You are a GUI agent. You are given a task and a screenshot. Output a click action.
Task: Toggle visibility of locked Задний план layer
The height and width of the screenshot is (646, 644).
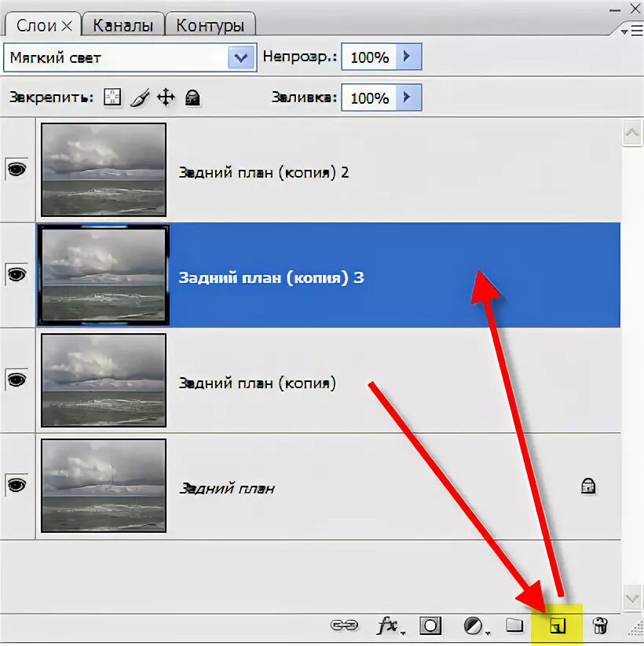point(16,485)
